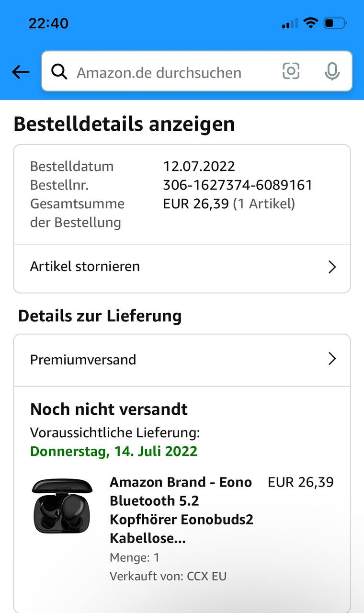Tap the order number 306-1627374-6089161
The width and height of the screenshot is (364, 613).
point(238,185)
